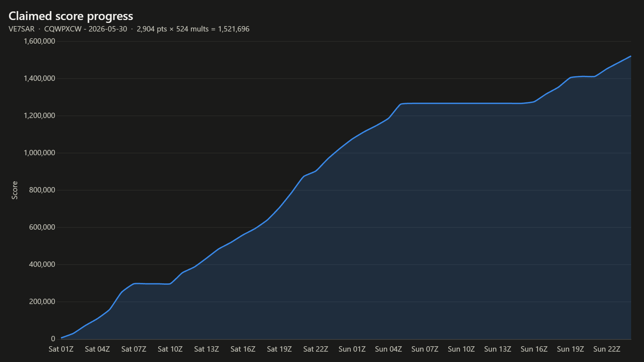Click the 1,200,000 y-axis tick label
Screen dimensions: 644x362
pos(39,116)
